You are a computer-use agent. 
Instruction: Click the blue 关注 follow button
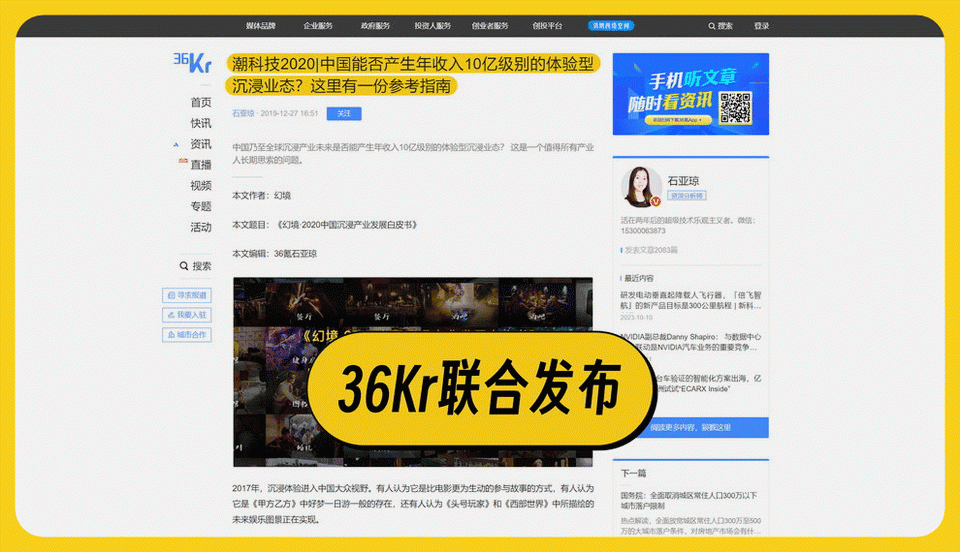click(343, 113)
